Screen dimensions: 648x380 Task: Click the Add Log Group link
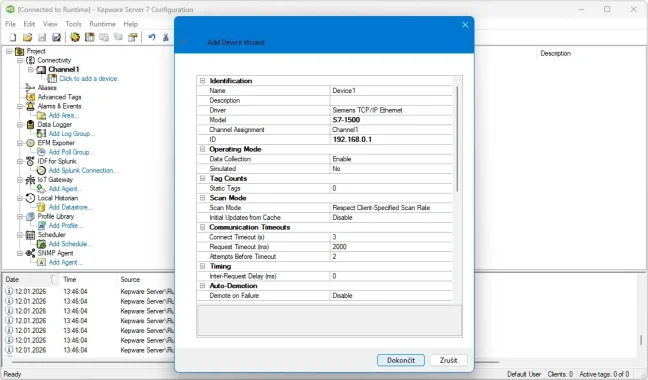[x=71, y=133]
